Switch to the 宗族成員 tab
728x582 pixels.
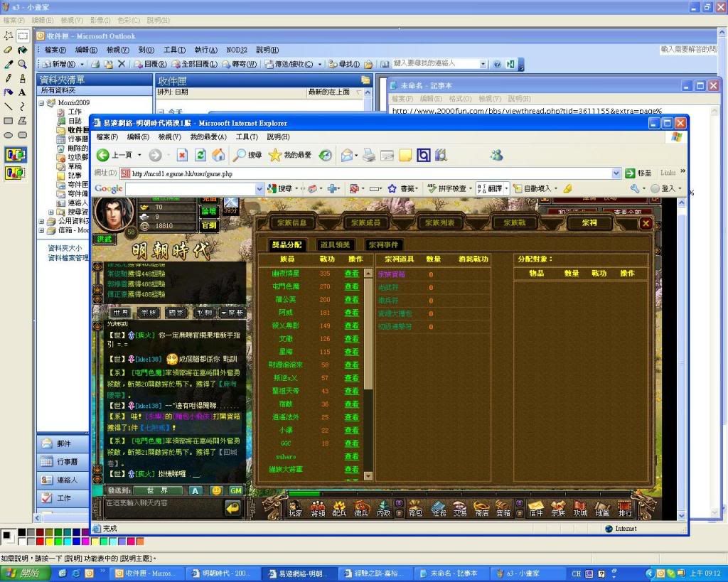click(x=365, y=222)
